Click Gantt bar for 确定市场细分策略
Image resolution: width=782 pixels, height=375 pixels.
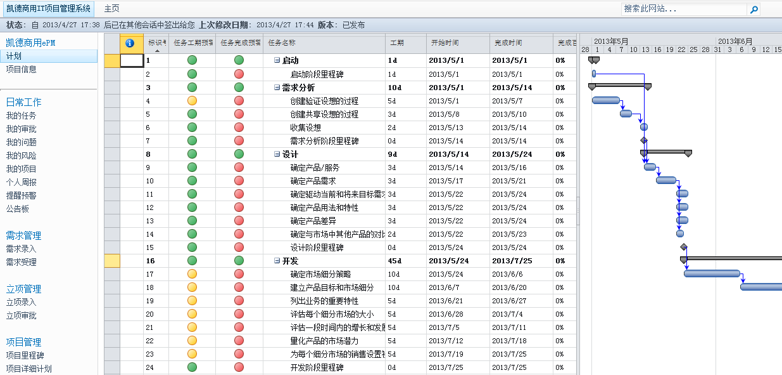coord(712,273)
